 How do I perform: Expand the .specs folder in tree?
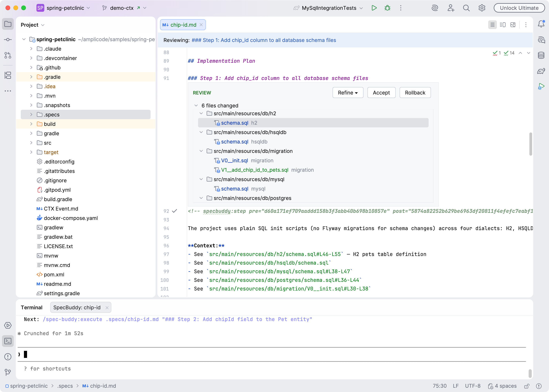[31, 114]
